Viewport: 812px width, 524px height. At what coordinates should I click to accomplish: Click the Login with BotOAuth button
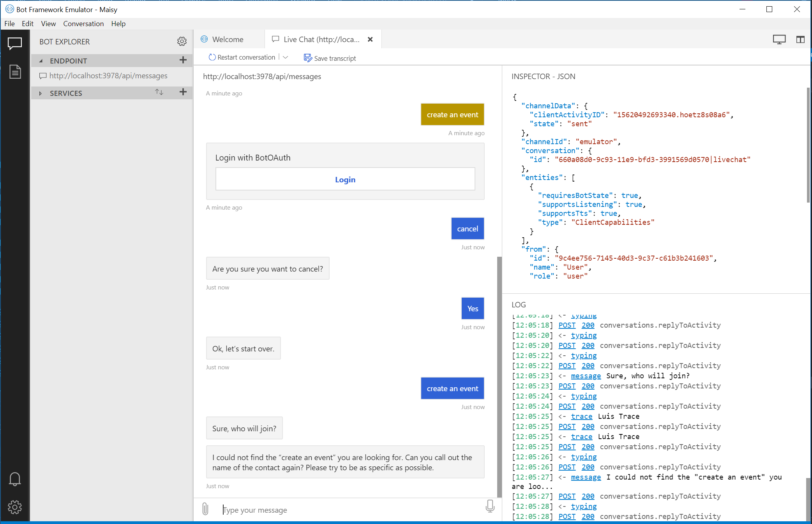tap(345, 179)
